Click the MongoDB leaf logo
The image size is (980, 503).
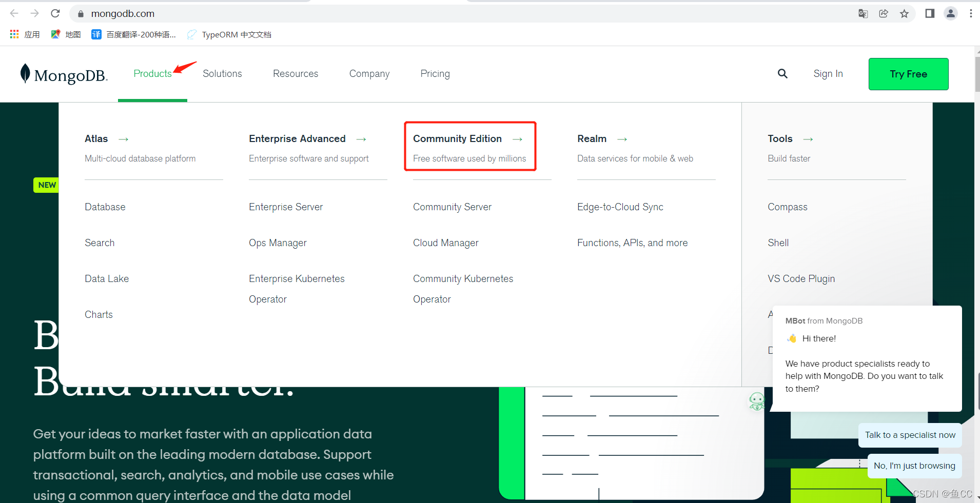[x=64, y=74]
